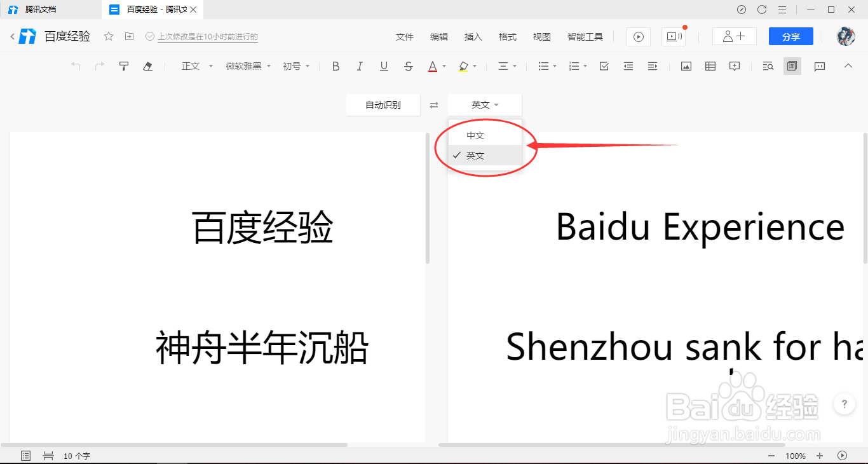Click the compass icon in title bar

pos(742,10)
